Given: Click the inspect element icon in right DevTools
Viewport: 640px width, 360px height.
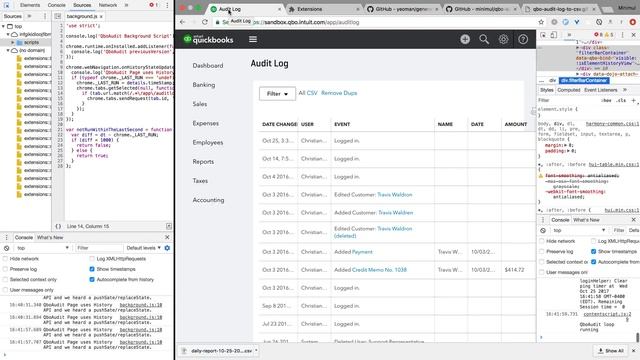Looking at the screenshot, I should click(x=543, y=35).
